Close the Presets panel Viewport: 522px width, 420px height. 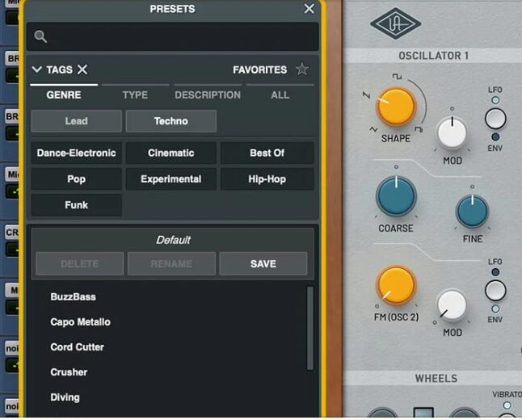pyautogui.click(x=309, y=9)
